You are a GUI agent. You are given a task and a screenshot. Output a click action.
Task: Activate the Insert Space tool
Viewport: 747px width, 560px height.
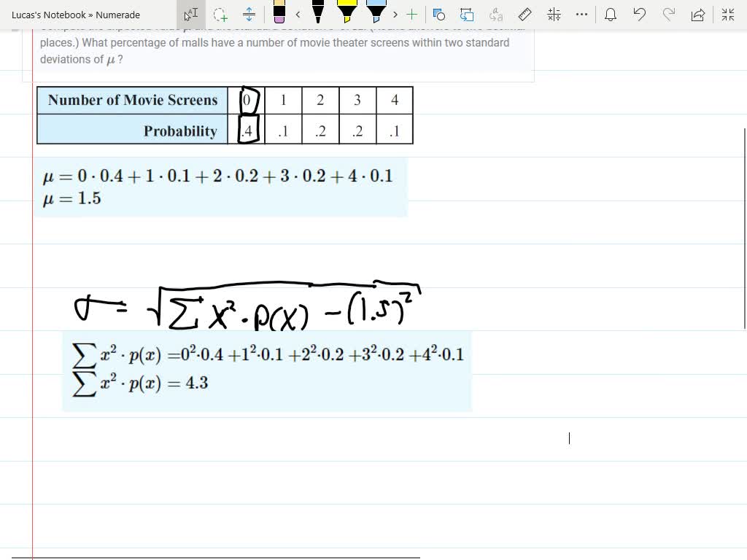point(249,15)
